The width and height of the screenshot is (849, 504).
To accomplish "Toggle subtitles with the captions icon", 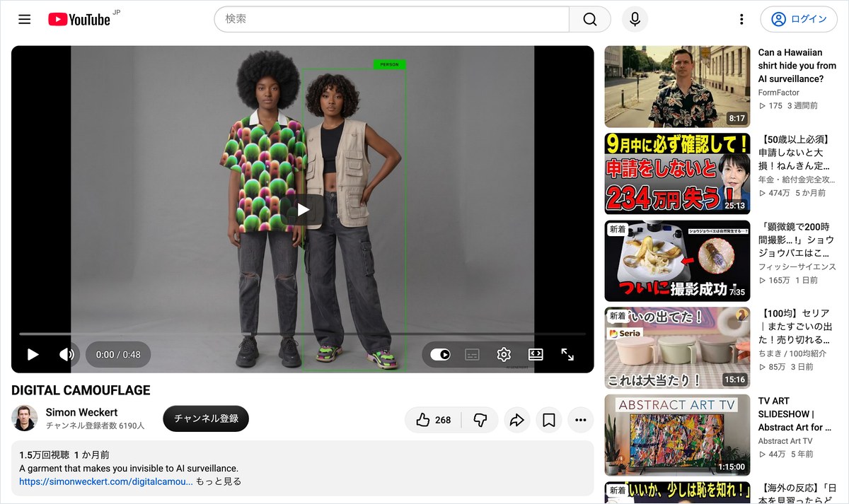I will [472, 354].
